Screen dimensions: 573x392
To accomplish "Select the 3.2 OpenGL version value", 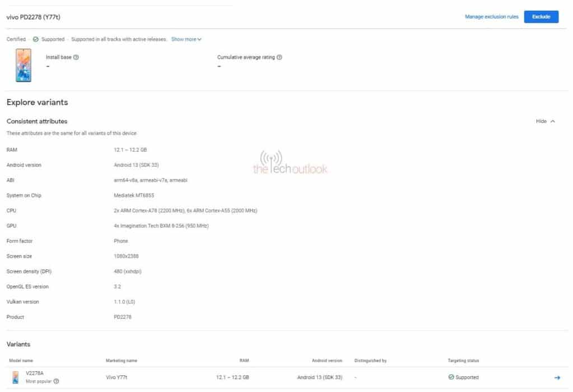I will [118, 287].
